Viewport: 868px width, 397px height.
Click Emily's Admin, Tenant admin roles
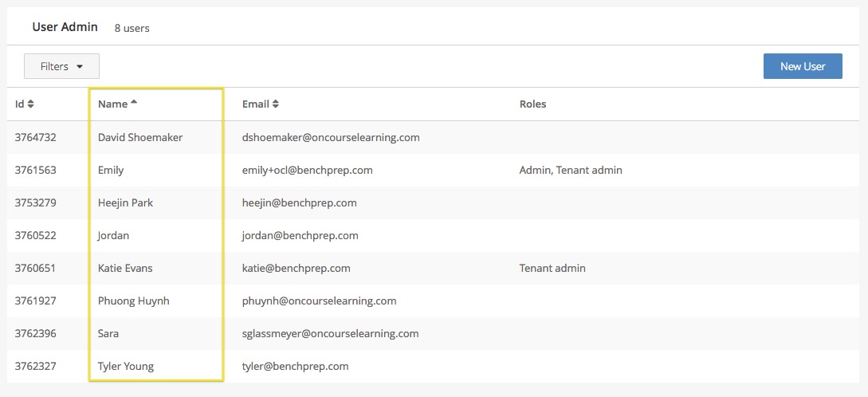571,170
